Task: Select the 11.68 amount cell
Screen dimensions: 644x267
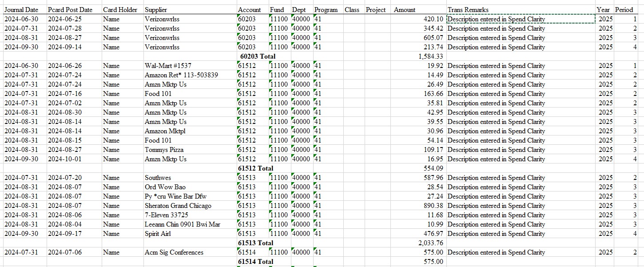Action: tap(419, 215)
